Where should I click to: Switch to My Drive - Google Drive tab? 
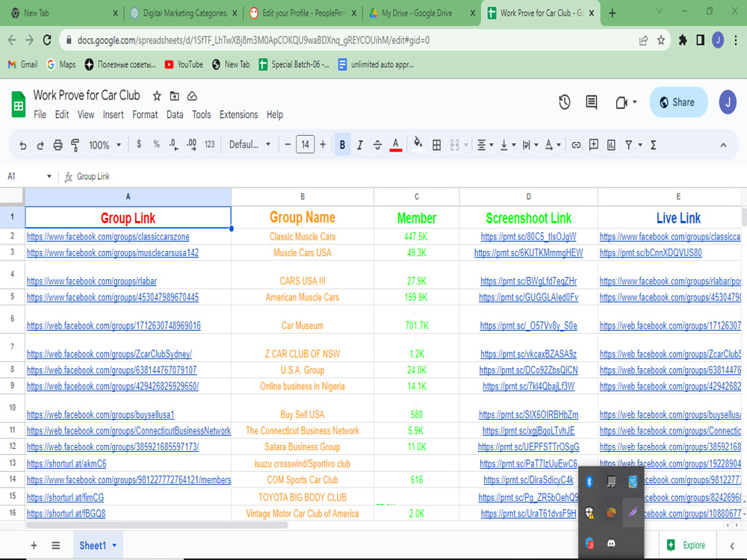pos(421,13)
